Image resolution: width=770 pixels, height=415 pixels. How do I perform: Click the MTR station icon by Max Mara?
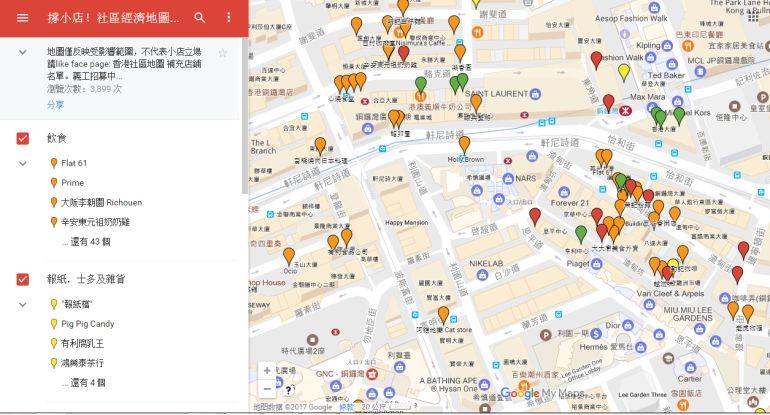[x=625, y=111]
